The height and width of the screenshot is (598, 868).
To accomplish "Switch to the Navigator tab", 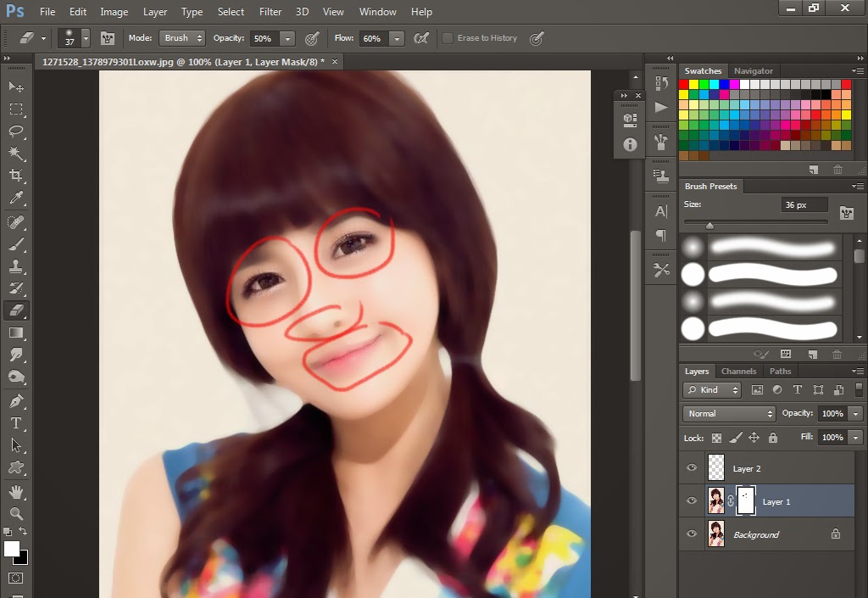I will pos(754,71).
